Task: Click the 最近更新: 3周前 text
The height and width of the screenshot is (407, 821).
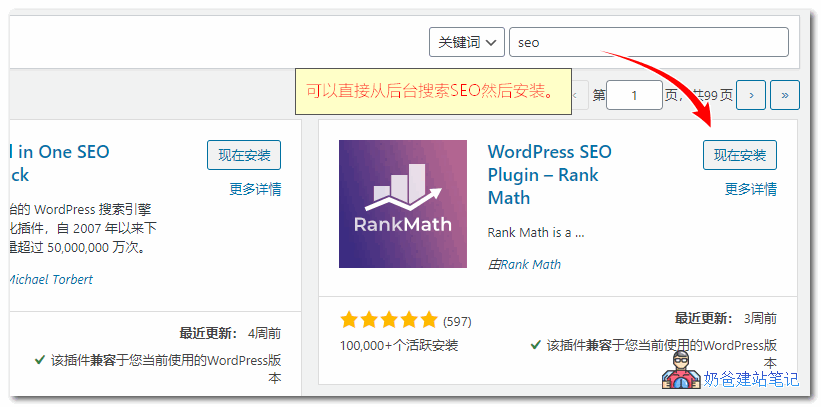Action: 726,318
